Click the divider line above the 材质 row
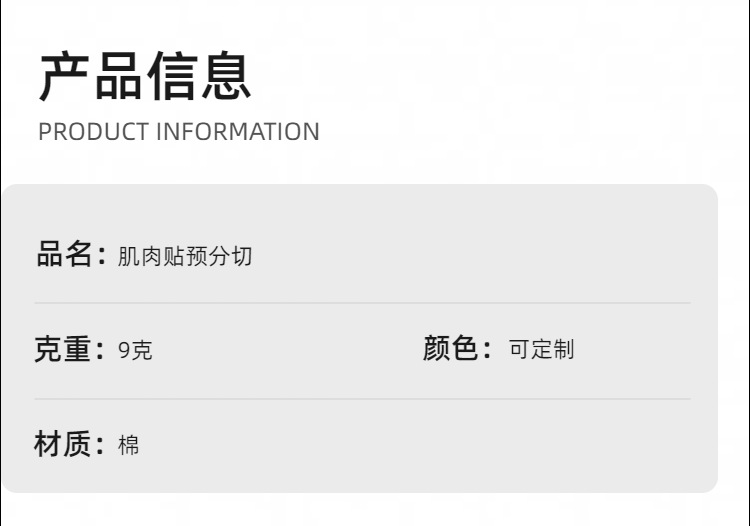This screenshot has width=750, height=526. 362,399
